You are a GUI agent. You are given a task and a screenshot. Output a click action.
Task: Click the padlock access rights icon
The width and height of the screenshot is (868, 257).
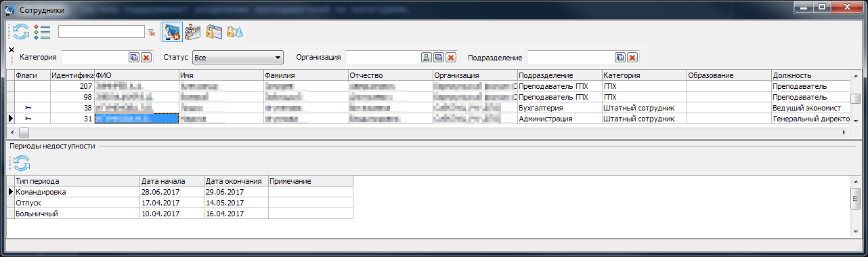tap(235, 31)
